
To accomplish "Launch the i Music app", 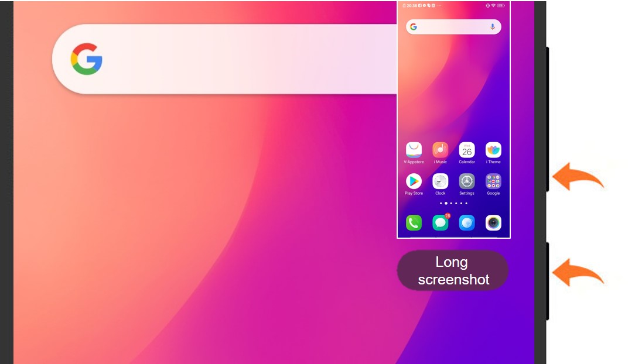I will click(x=440, y=150).
